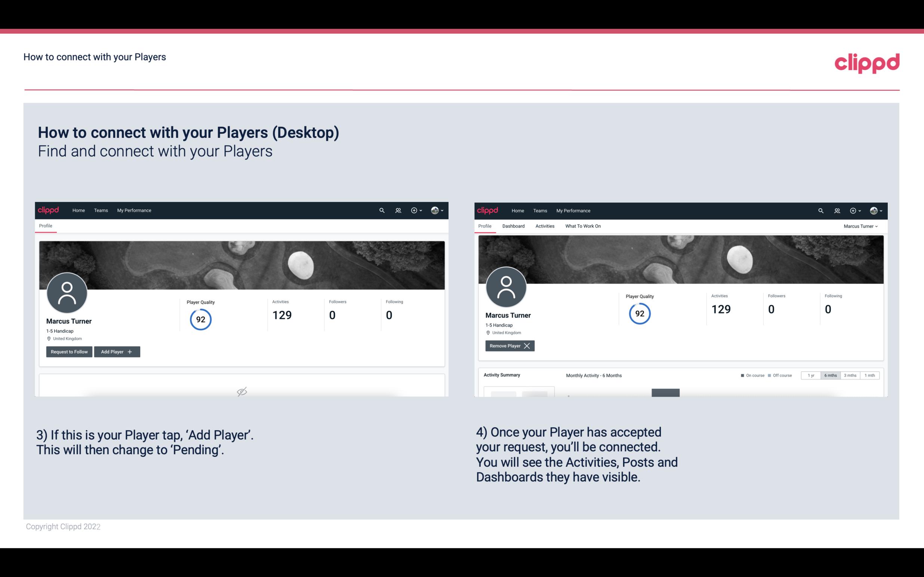Click the 'Remove Player' button
This screenshot has width=924, height=577.
[508, 345]
